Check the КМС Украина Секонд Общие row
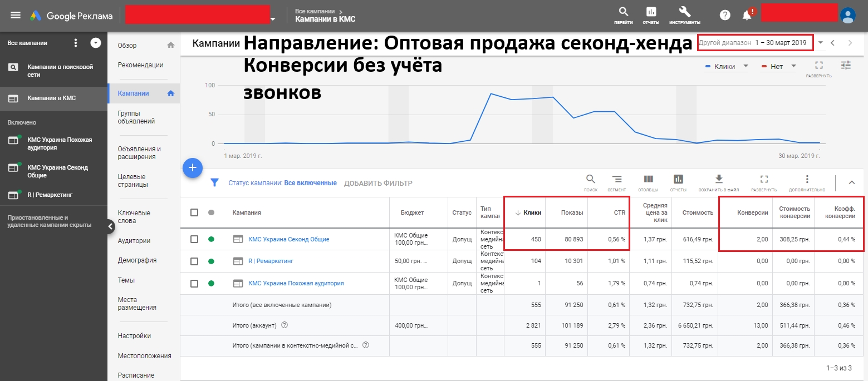The height and width of the screenshot is (381, 868). [194, 239]
